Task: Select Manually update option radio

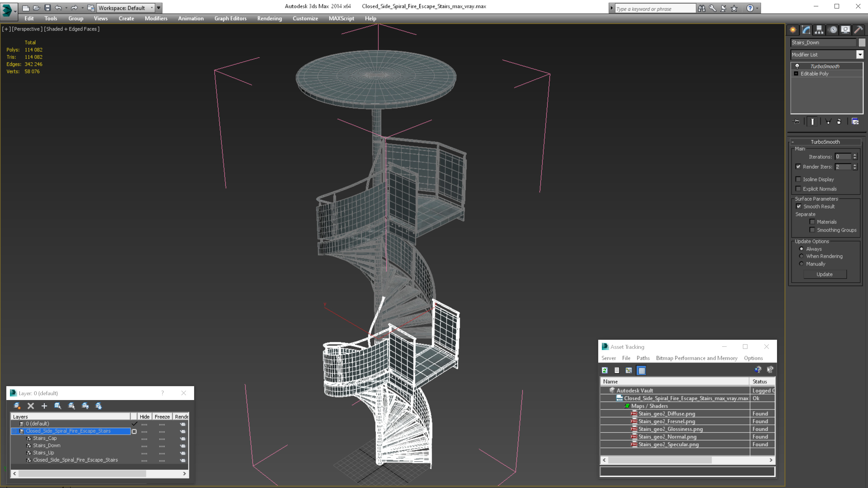Action: click(x=802, y=264)
